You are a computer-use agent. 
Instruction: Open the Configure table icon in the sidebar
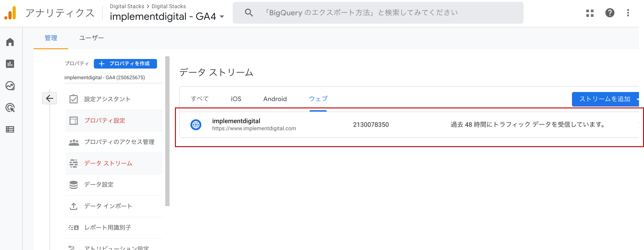[10, 130]
